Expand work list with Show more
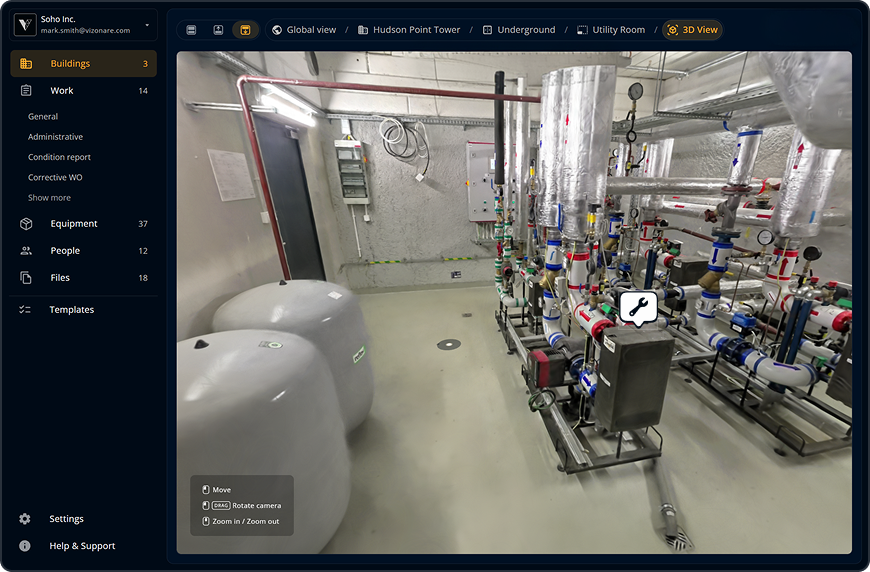 coord(49,198)
